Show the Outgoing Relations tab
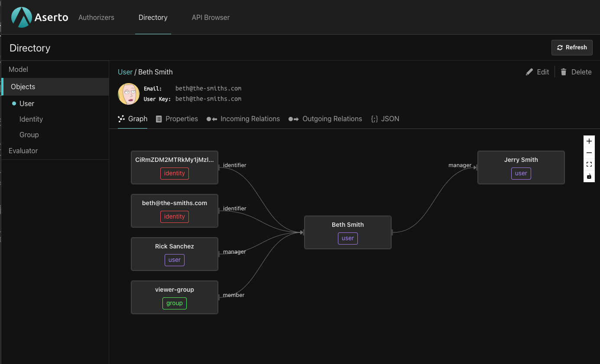The height and width of the screenshot is (364, 600). [325, 119]
